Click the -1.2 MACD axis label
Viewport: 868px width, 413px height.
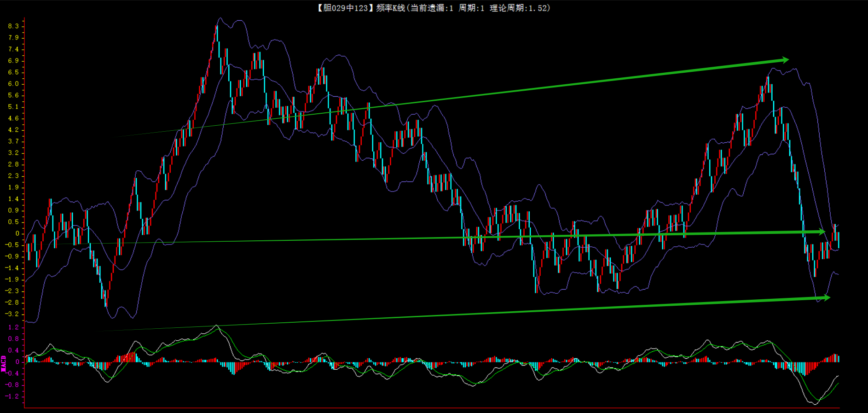click(x=12, y=396)
